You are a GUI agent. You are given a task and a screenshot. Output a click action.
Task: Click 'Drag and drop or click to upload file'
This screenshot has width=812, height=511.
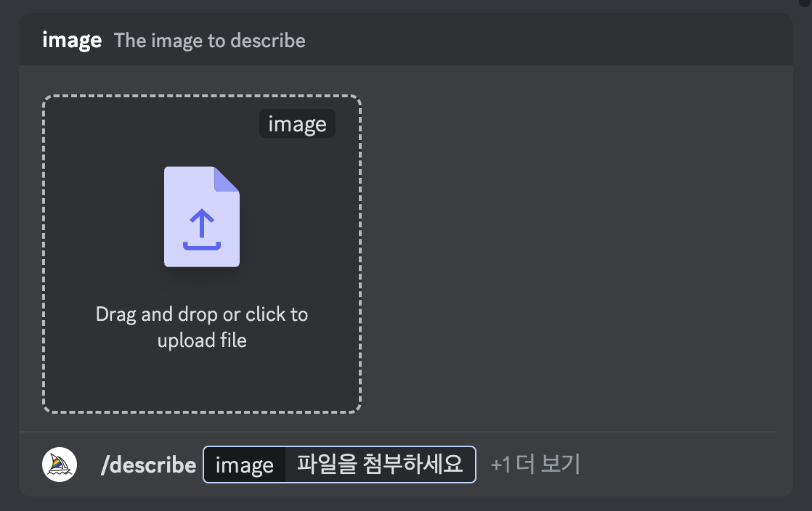(x=202, y=327)
